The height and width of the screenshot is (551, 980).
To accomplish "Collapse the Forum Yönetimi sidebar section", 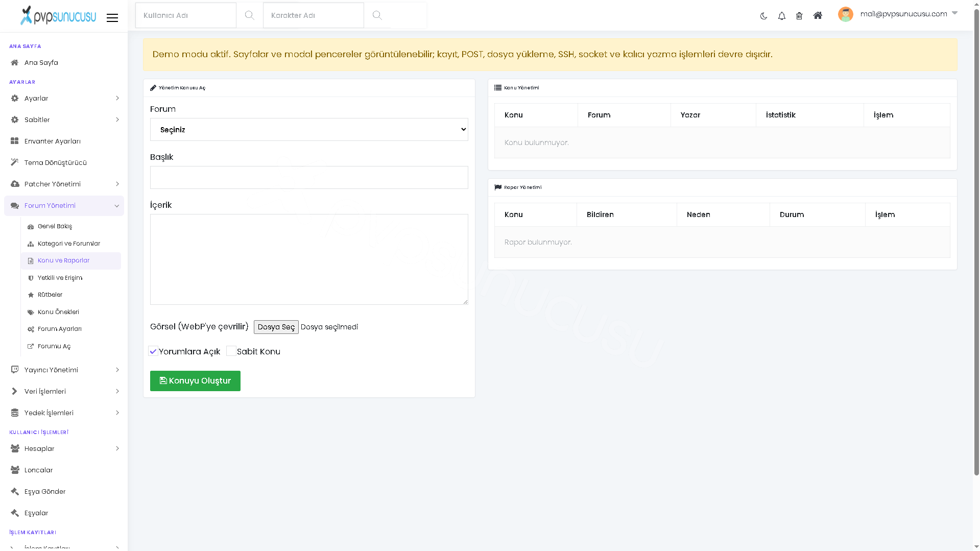I will tap(64, 206).
